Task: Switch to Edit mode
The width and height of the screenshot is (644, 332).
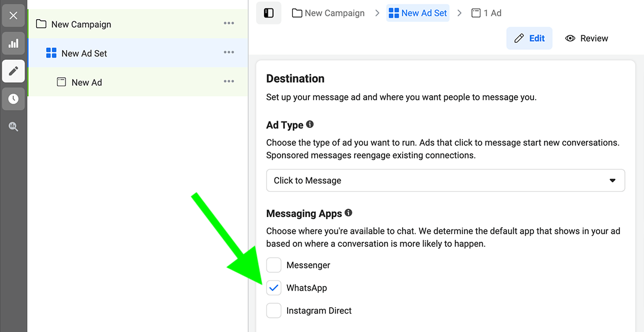Action: click(530, 38)
